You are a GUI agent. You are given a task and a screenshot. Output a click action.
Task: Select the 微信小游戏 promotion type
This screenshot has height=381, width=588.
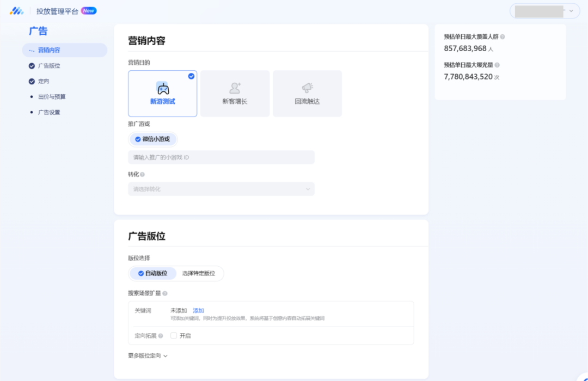point(153,139)
